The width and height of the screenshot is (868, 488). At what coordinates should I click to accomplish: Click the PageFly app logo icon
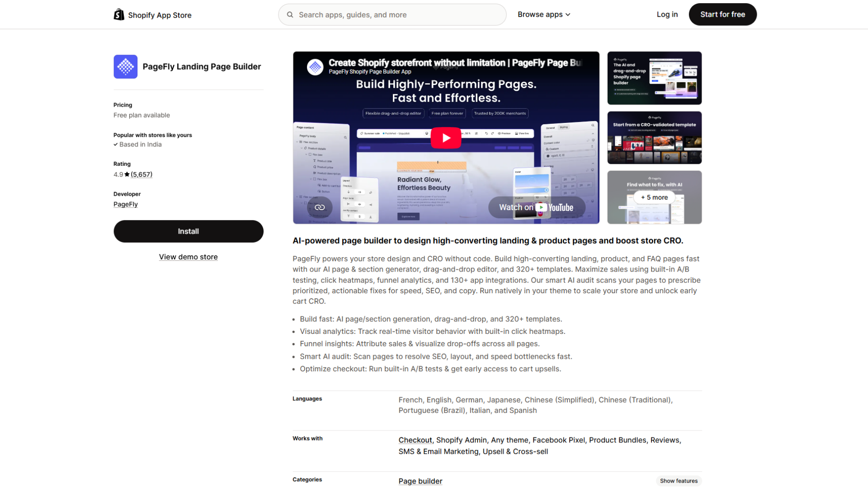click(x=126, y=67)
